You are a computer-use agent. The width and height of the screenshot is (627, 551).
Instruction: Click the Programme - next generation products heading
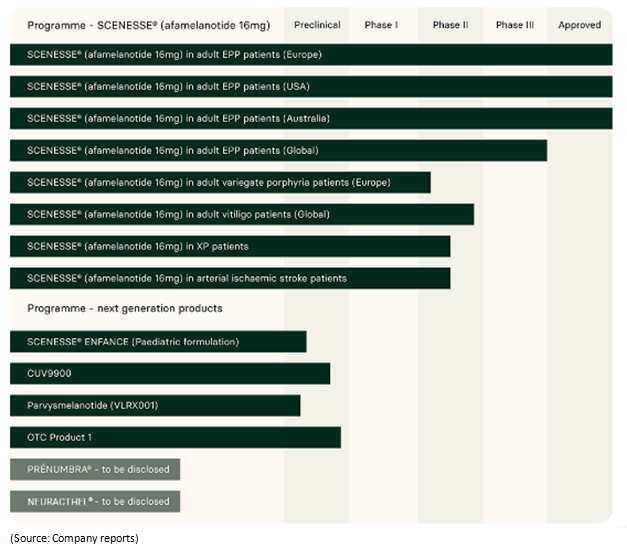coord(125,308)
